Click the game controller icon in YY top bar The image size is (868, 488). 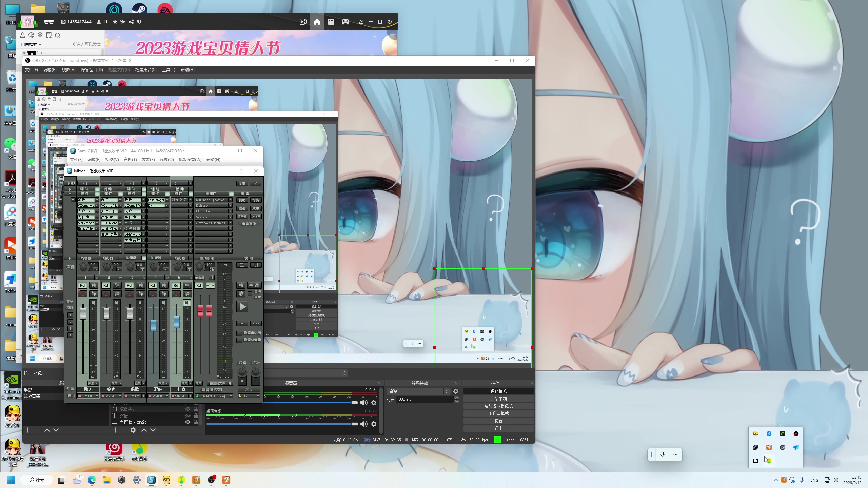click(x=345, y=22)
